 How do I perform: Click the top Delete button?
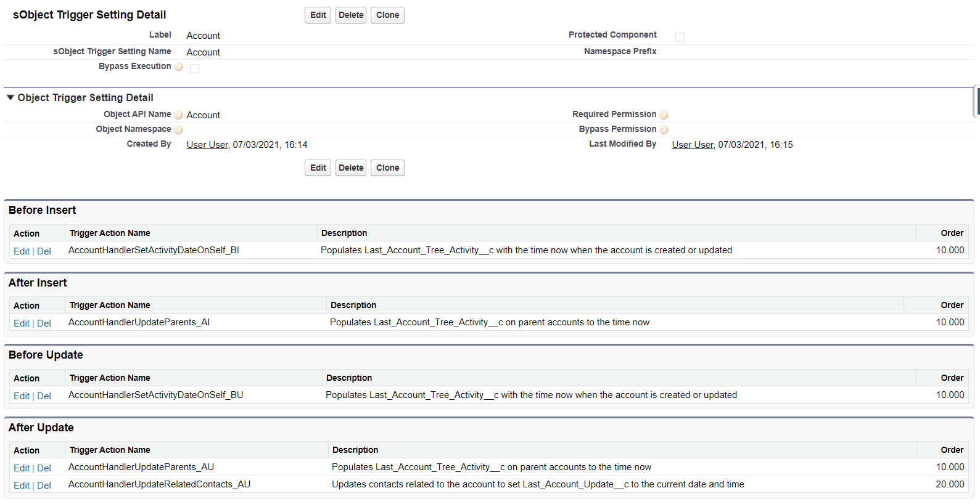point(351,15)
